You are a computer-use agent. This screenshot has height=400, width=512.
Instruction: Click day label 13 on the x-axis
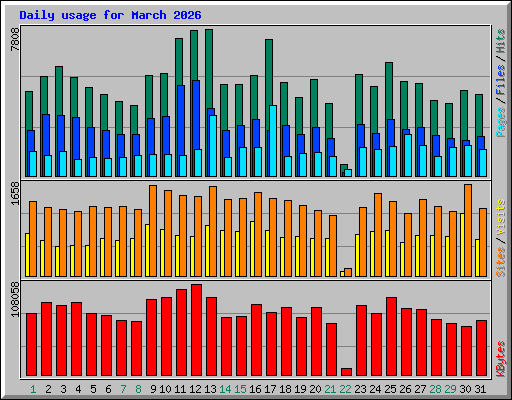click(x=210, y=389)
